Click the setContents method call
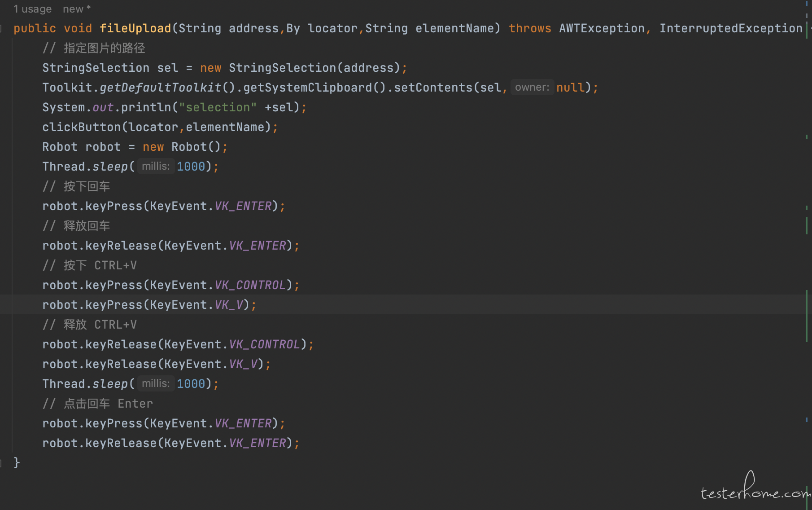Viewport: 812px width, 510px height. pos(433,88)
